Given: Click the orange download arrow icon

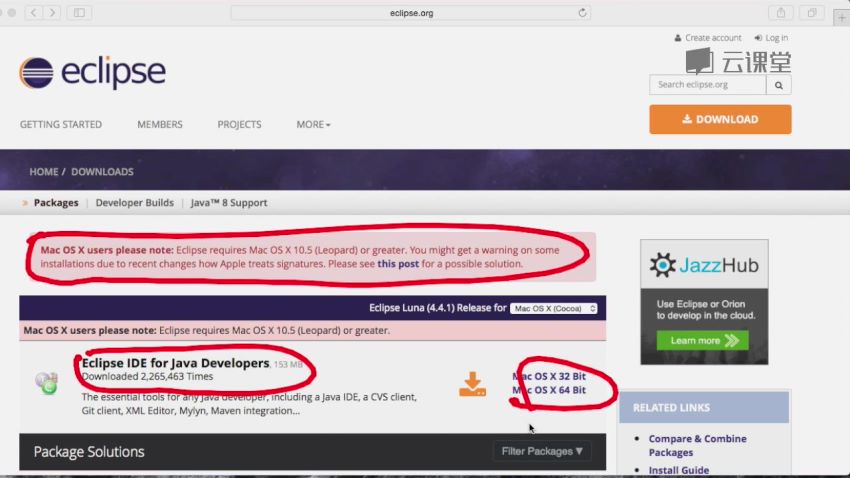Looking at the screenshot, I should click(x=472, y=384).
